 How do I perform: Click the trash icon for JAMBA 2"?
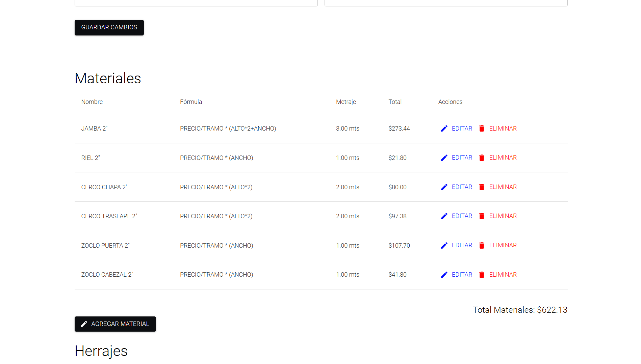482,129
